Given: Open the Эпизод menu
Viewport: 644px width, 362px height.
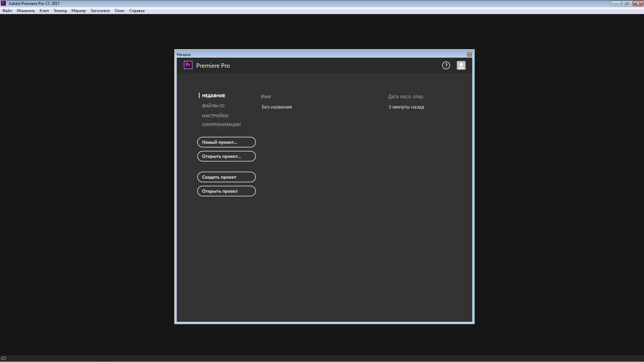Looking at the screenshot, I should point(60,11).
